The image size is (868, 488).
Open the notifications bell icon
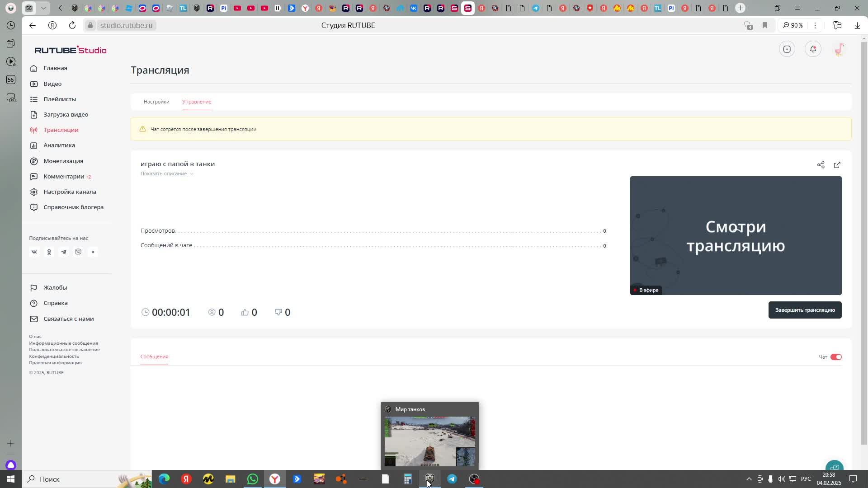(x=813, y=49)
